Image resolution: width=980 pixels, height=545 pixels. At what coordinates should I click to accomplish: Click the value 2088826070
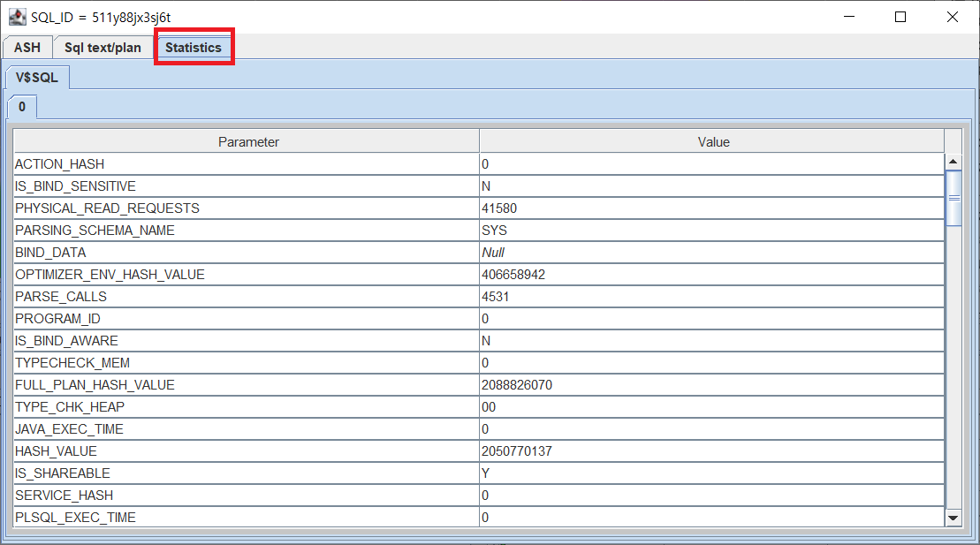[x=712, y=385]
